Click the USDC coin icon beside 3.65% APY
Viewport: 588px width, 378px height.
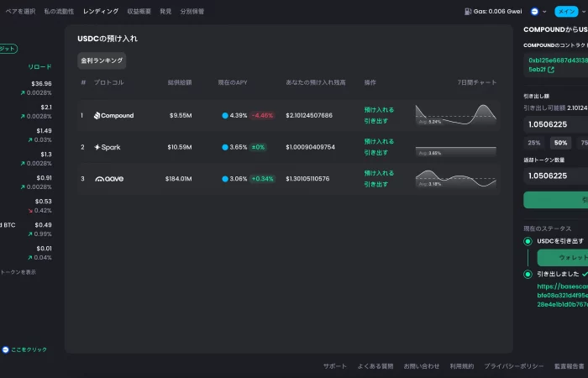tap(225, 147)
